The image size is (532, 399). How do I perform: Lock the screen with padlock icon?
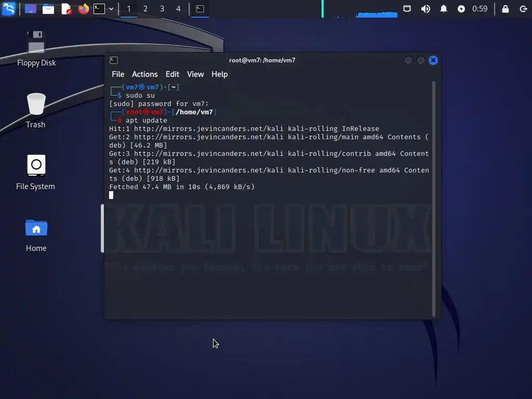pos(505,9)
